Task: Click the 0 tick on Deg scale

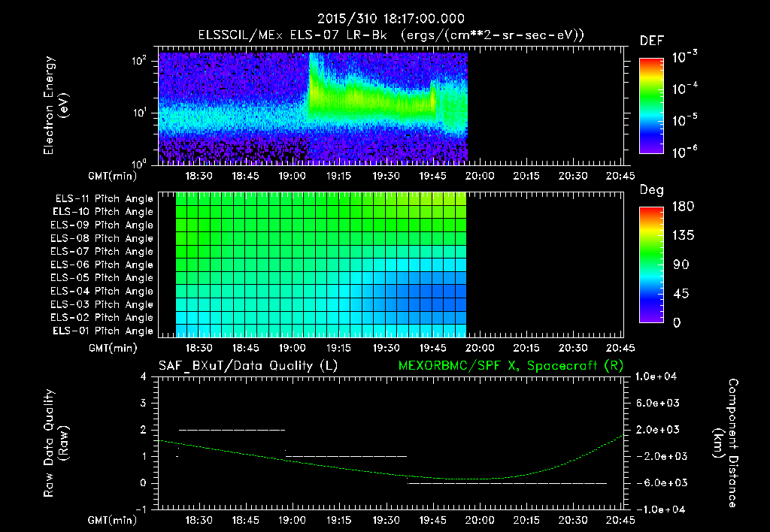Action: (678, 323)
